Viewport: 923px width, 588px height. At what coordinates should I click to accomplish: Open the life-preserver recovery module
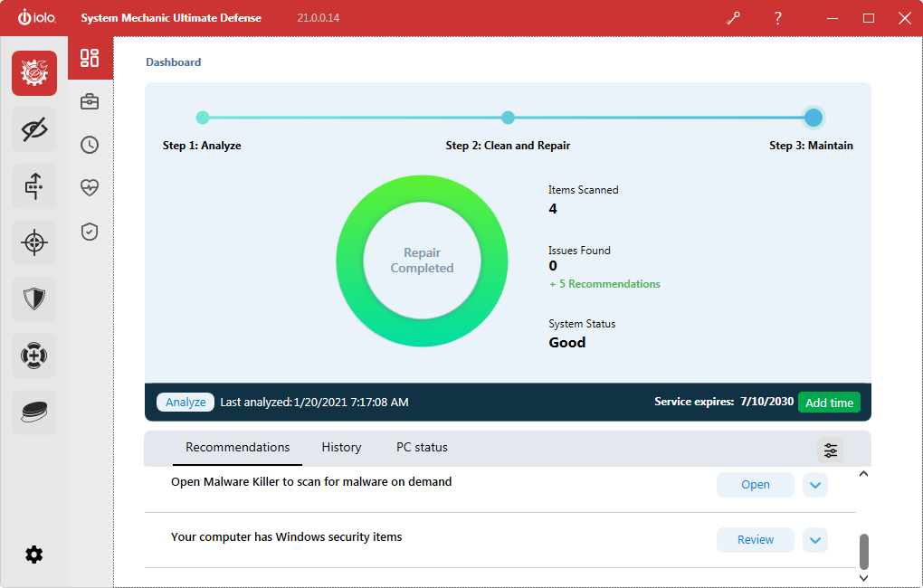[x=34, y=356]
